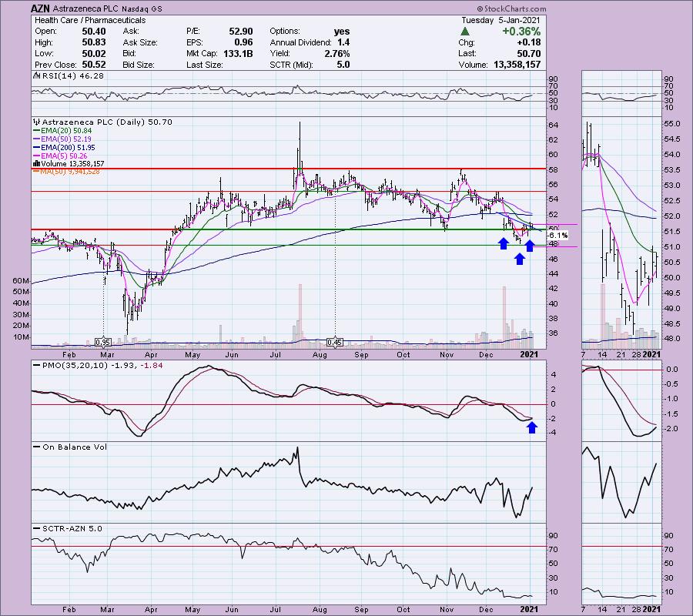This screenshot has width=693, height=616.
Task: Click the EPS value 0.96
Action: point(243,42)
